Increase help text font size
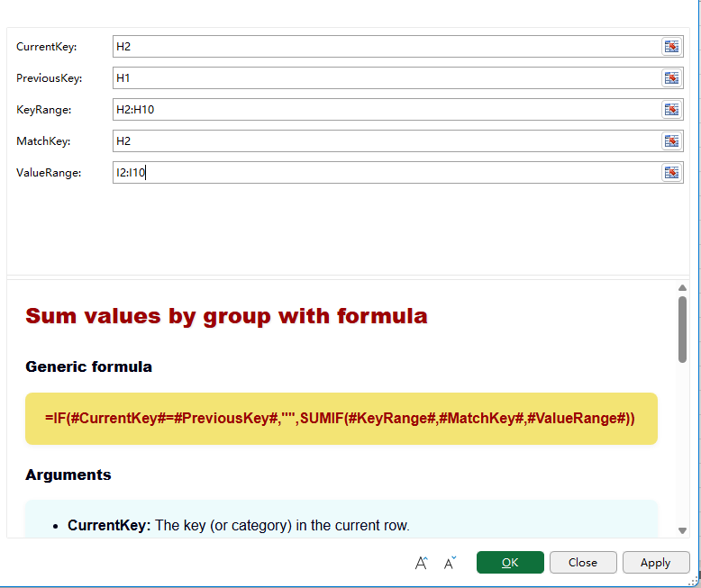Screen dimensions: 701x588 click(x=421, y=563)
